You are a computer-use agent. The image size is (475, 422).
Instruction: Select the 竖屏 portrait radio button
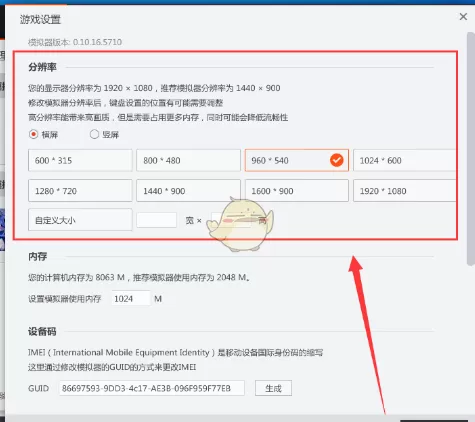click(x=94, y=134)
